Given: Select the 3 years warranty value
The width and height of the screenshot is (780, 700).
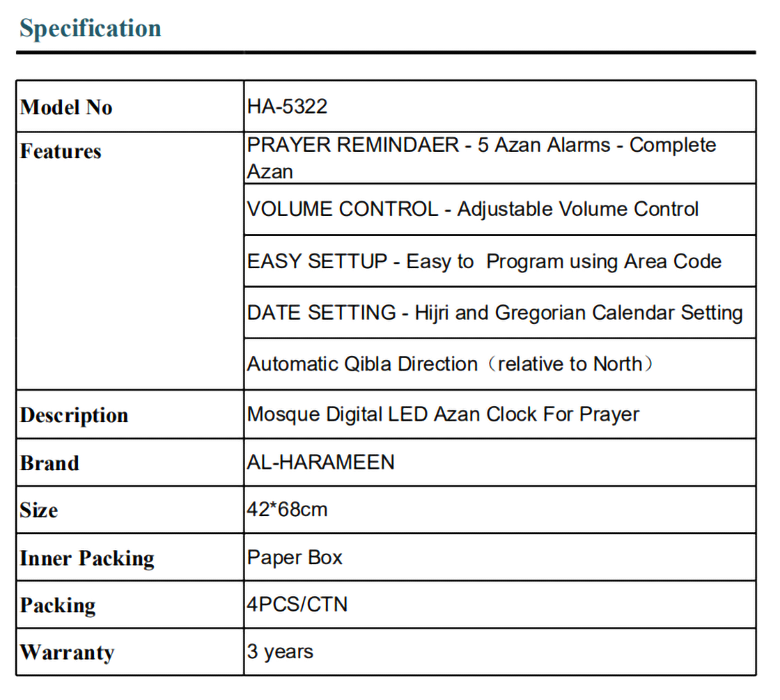Looking at the screenshot, I should coord(280,652).
